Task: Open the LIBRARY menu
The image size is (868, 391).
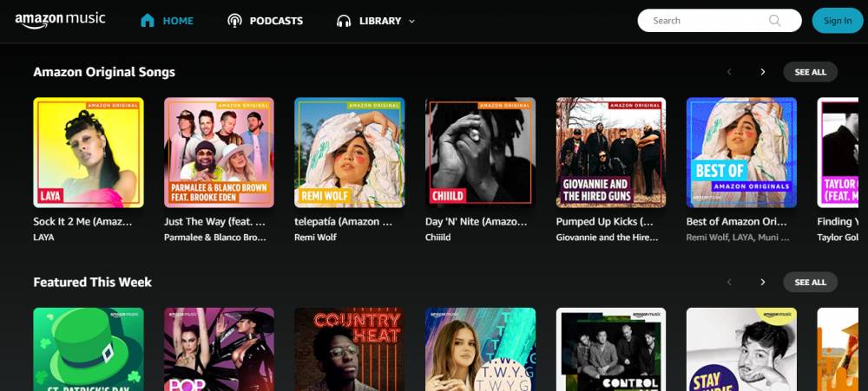Action: click(x=376, y=21)
